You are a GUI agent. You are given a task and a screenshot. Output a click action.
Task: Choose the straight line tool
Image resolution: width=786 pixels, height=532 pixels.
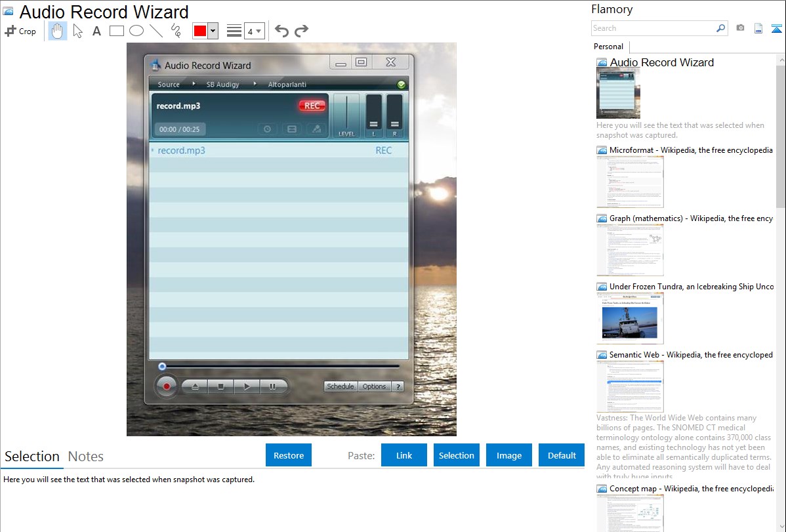click(x=156, y=31)
